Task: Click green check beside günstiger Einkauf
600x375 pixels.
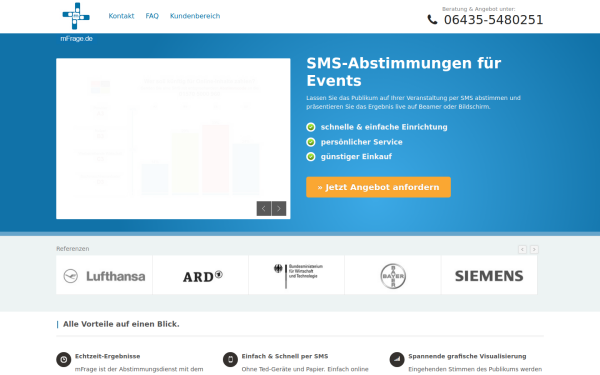Action: coord(311,157)
